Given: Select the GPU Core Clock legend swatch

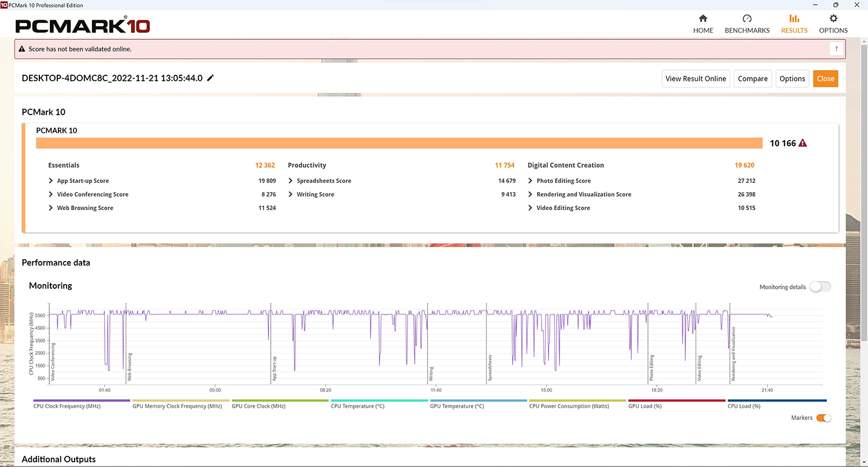Looking at the screenshot, I should 280,400.
